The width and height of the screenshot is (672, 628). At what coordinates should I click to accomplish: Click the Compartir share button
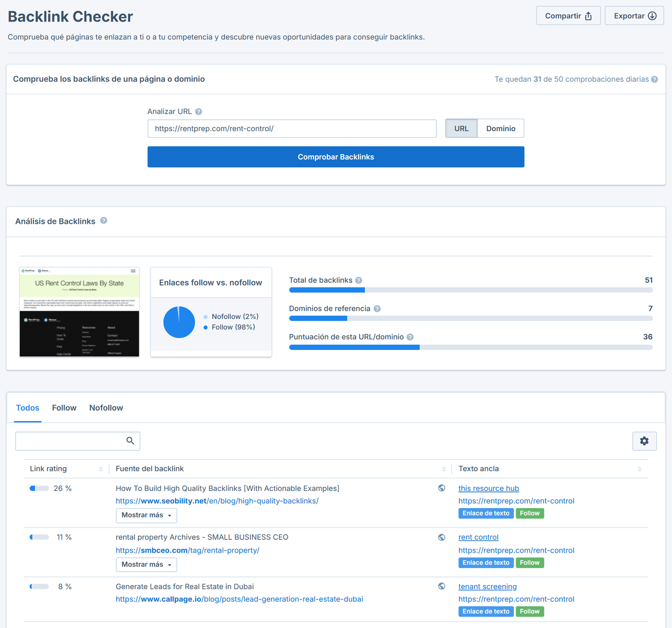568,16
